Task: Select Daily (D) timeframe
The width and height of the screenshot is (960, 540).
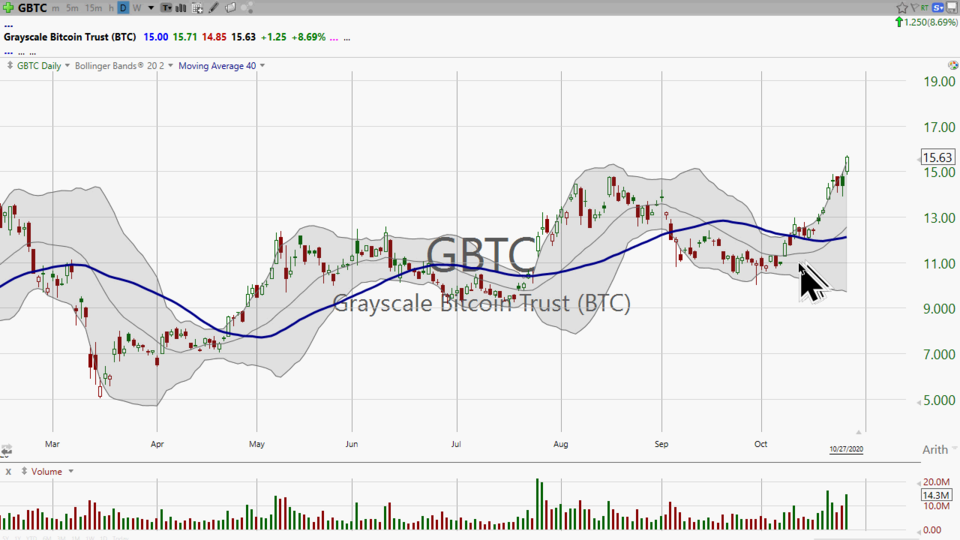Action: (123, 8)
